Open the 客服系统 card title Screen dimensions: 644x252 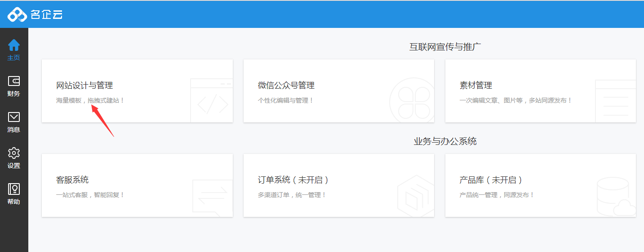pos(72,180)
